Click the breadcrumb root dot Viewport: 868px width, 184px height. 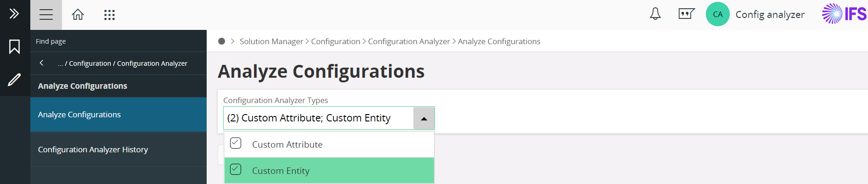coord(221,41)
